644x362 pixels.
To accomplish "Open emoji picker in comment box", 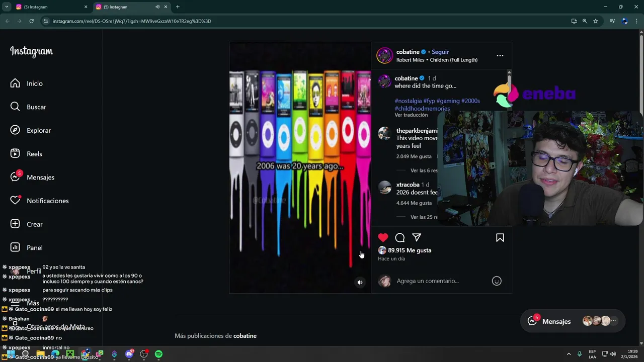I will [497, 281].
